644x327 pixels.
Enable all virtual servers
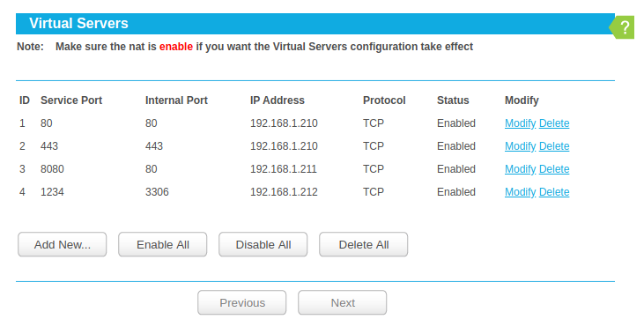[163, 244]
